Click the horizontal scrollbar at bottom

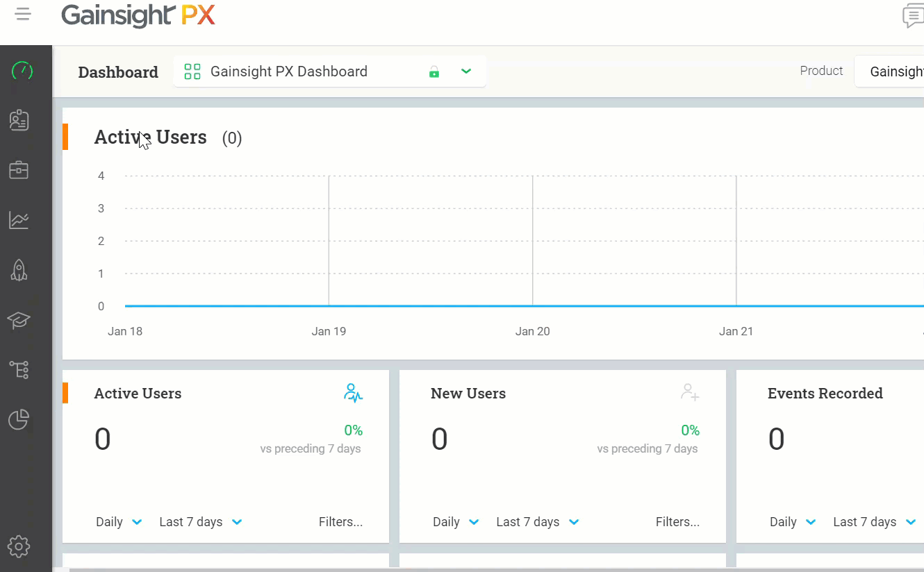coord(497,569)
